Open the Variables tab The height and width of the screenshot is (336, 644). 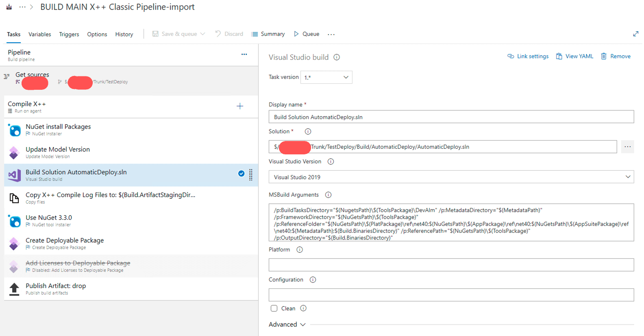(x=40, y=34)
